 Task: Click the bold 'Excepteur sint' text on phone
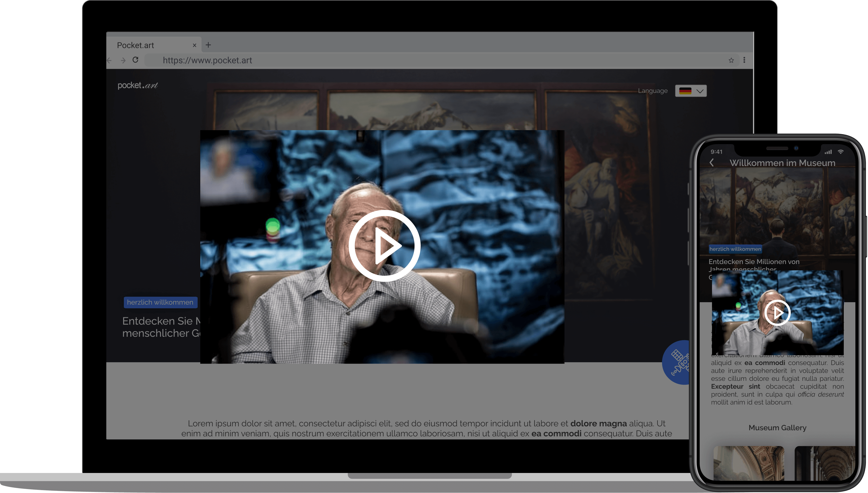(x=735, y=387)
